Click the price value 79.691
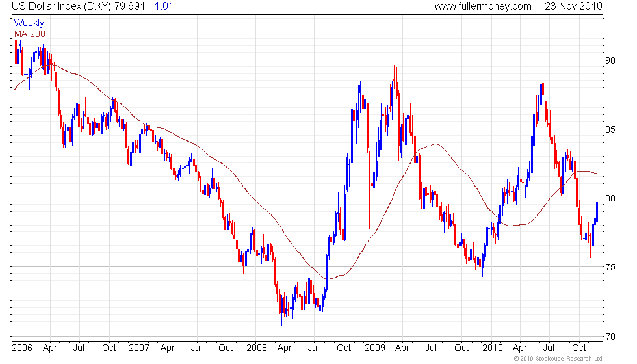The height and width of the screenshot is (364, 637). [129, 6]
